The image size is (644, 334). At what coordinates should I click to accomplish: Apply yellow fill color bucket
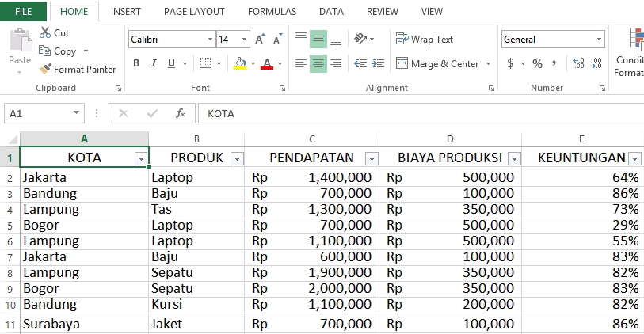pyautogui.click(x=240, y=63)
